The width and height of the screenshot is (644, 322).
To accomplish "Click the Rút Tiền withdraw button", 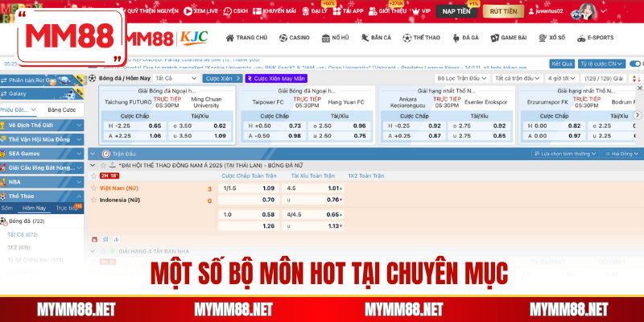I will pyautogui.click(x=504, y=11).
